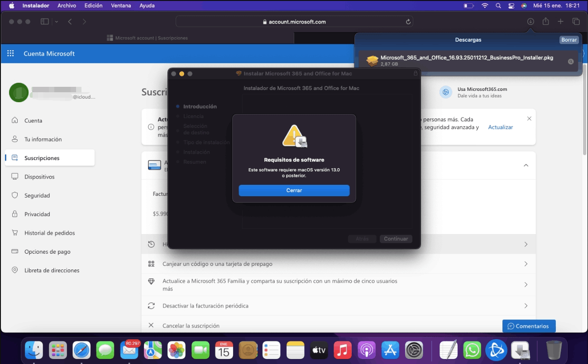Viewport: 588px width, 364px height.
Task: Open the Ventana menu
Action: tap(121, 6)
